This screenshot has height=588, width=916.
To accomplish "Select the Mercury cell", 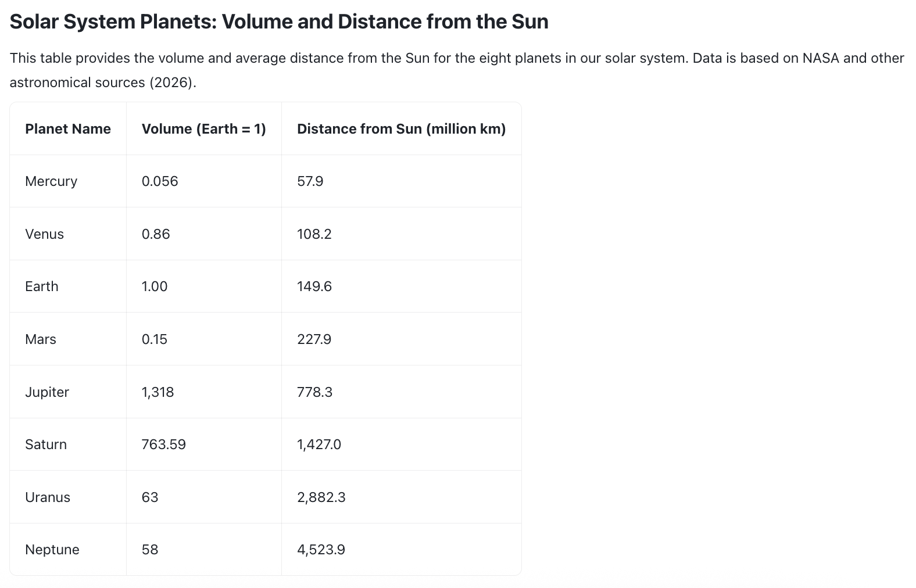I will pyautogui.click(x=51, y=181).
